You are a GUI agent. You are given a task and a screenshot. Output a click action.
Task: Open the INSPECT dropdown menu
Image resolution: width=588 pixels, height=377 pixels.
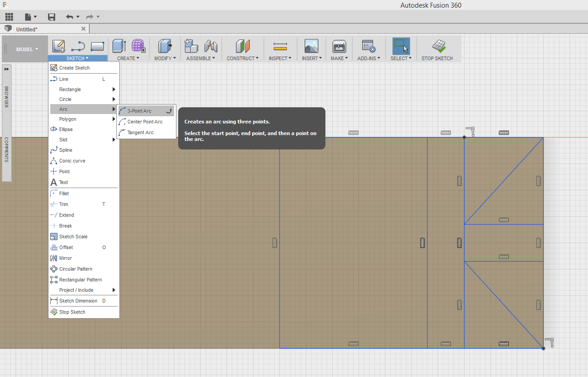(280, 58)
